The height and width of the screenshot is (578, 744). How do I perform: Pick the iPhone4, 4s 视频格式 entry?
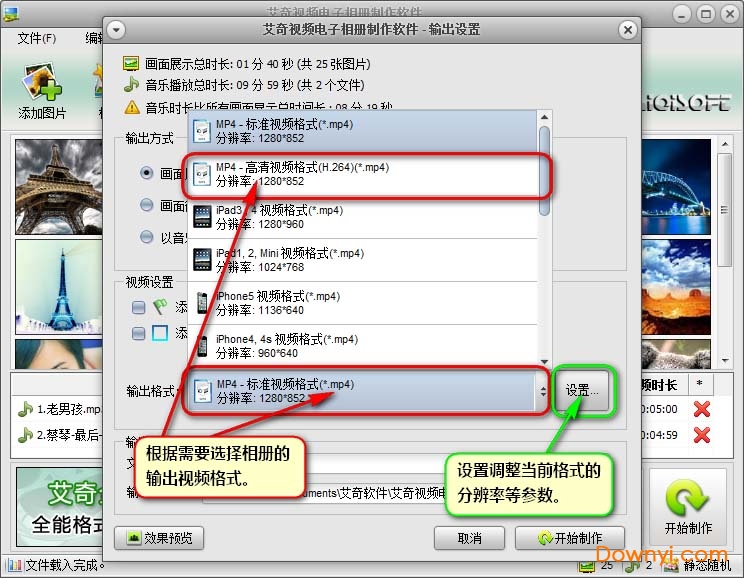tap(363, 346)
